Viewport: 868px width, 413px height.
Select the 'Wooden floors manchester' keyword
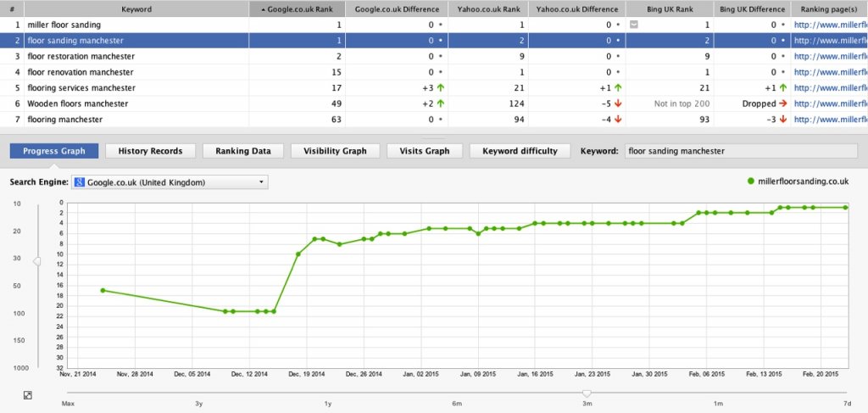(x=77, y=103)
